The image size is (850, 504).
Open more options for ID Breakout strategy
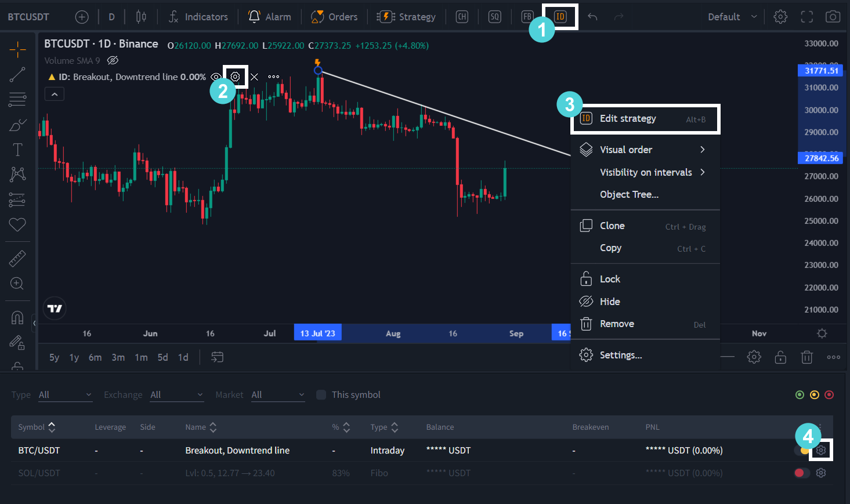[273, 77]
